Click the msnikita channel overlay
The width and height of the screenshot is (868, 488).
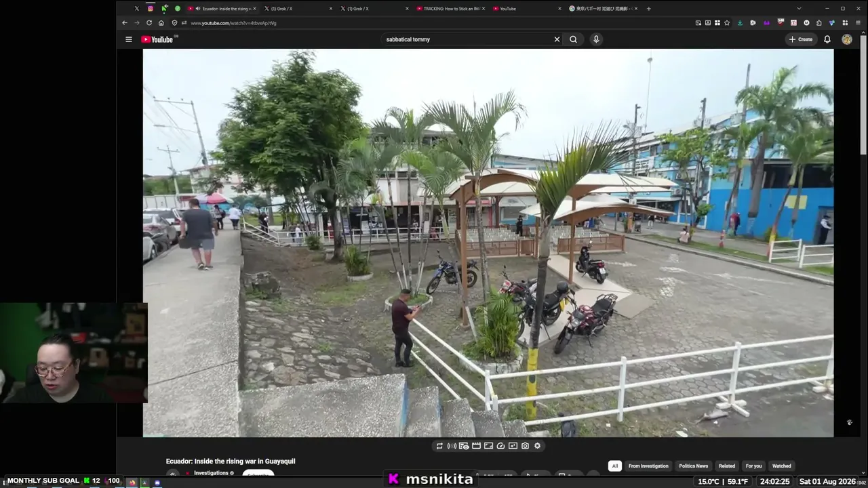pyautogui.click(x=431, y=479)
